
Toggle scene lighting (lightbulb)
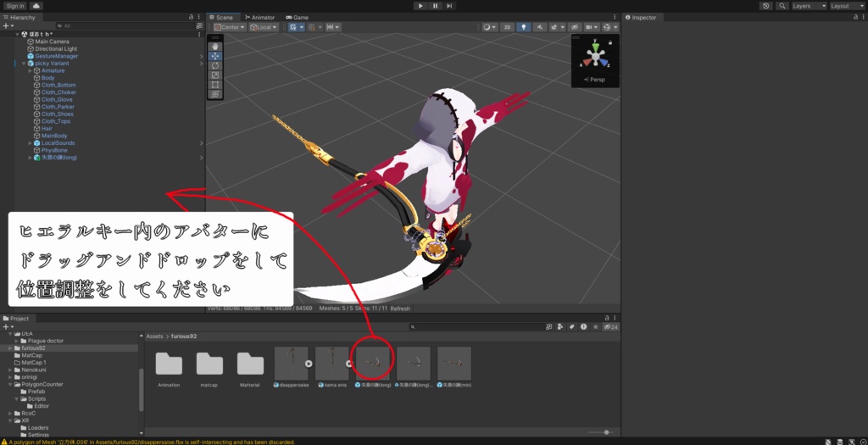[x=523, y=27]
